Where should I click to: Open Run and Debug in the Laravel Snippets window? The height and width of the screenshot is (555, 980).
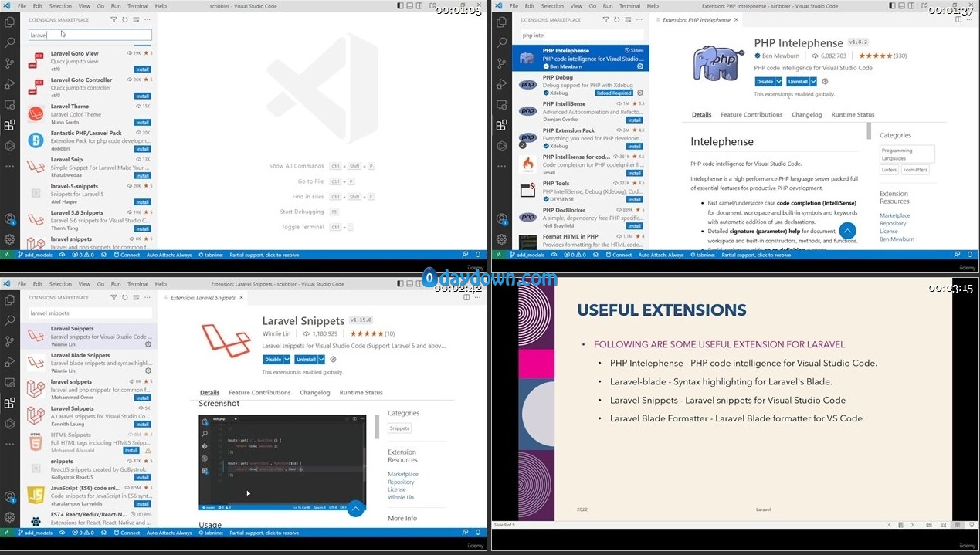(x=10, y=361)
